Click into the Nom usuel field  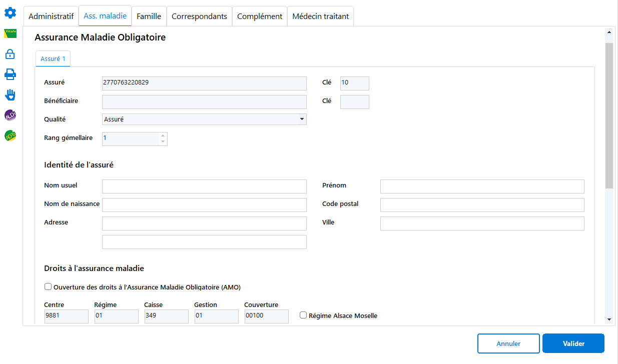coord(204,186)
